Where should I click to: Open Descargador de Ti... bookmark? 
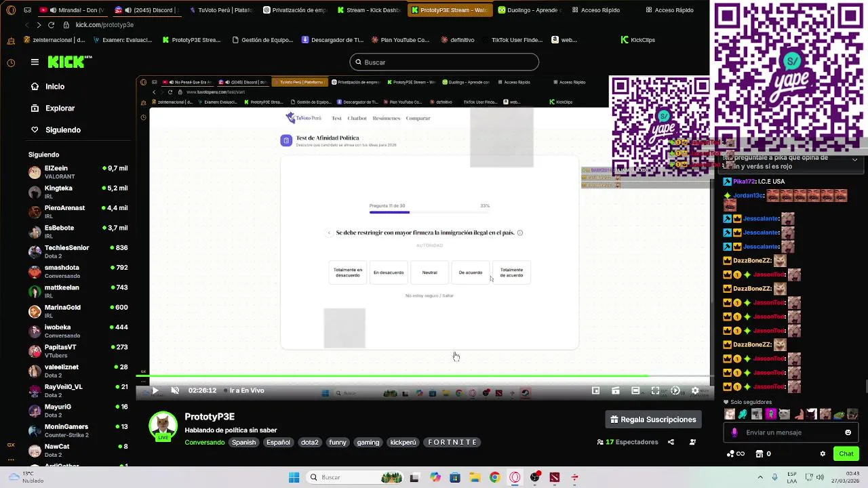[x=332, y=40]
